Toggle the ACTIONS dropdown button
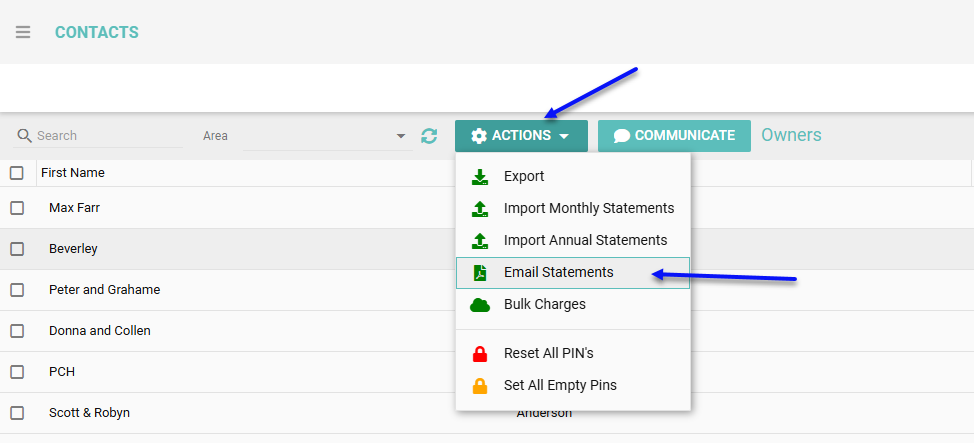This screenshot has width=974, height=443. [521, 136]
